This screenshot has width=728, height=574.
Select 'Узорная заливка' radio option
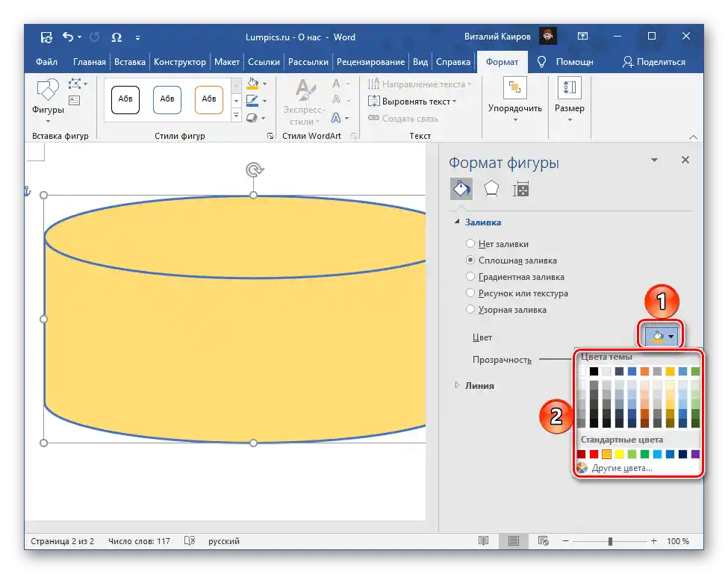click(470, 309)
